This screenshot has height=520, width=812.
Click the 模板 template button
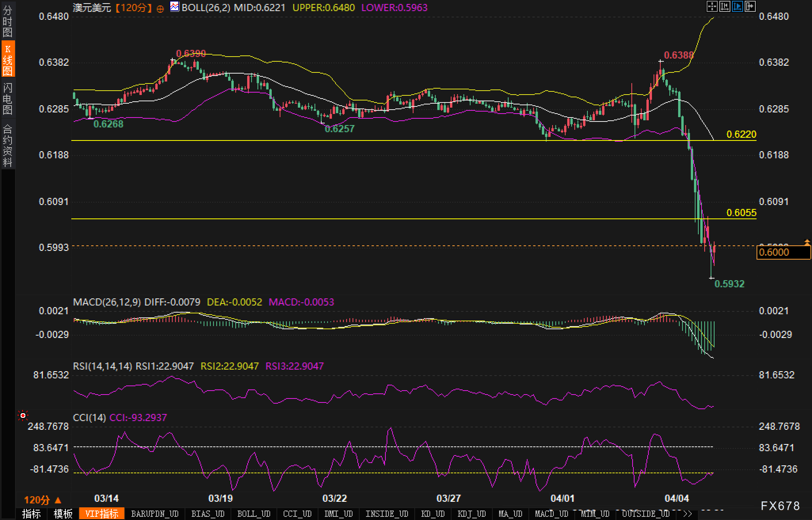63,514
